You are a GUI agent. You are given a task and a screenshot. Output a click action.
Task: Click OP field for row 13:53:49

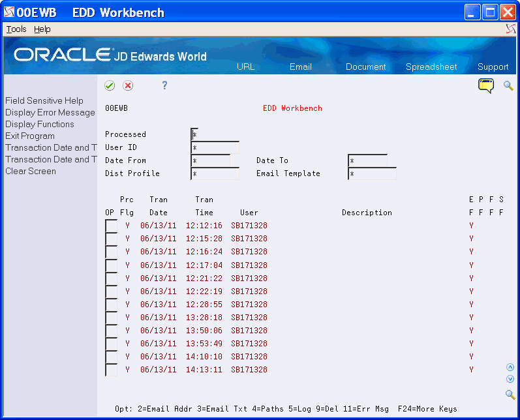111,344
